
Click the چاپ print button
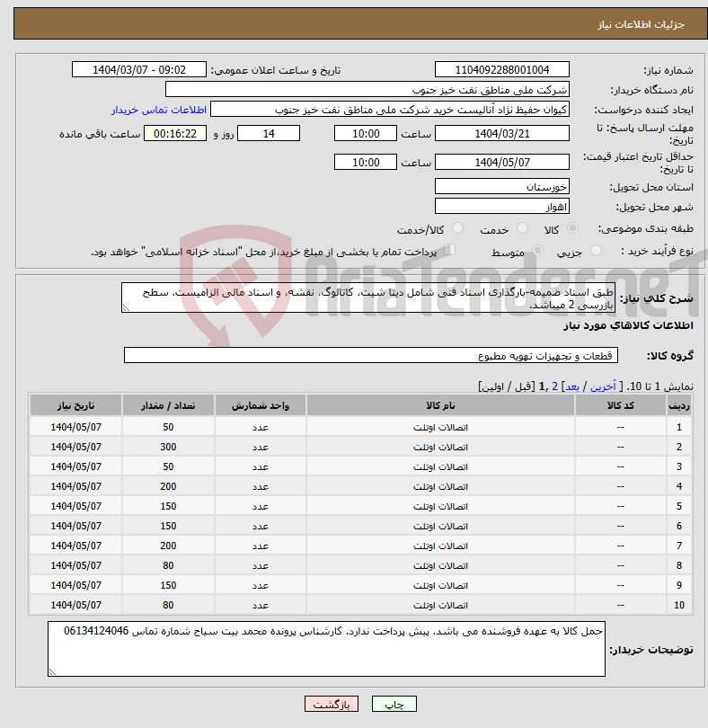click(394, 704)
